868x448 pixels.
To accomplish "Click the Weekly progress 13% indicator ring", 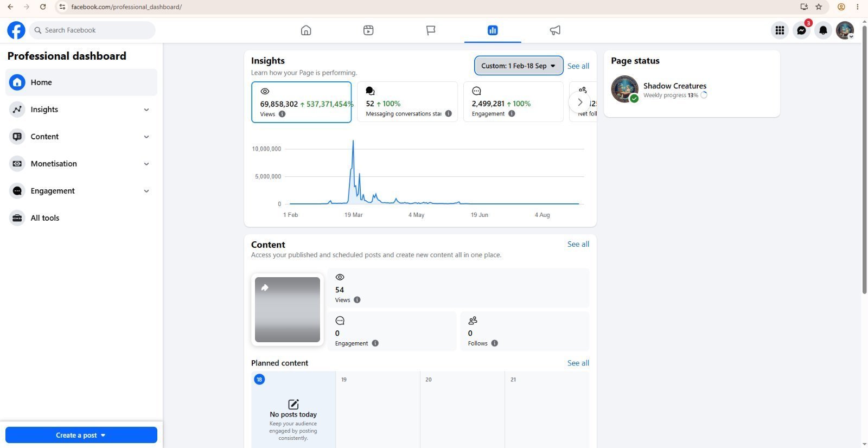I will tap(704, 95).
